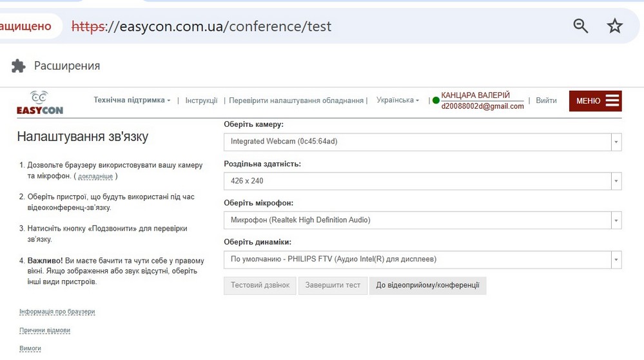Viewport: 644px width, 360px height.
Task: Go to До відеоприйому/конференції
Action: tap(427, 285)
